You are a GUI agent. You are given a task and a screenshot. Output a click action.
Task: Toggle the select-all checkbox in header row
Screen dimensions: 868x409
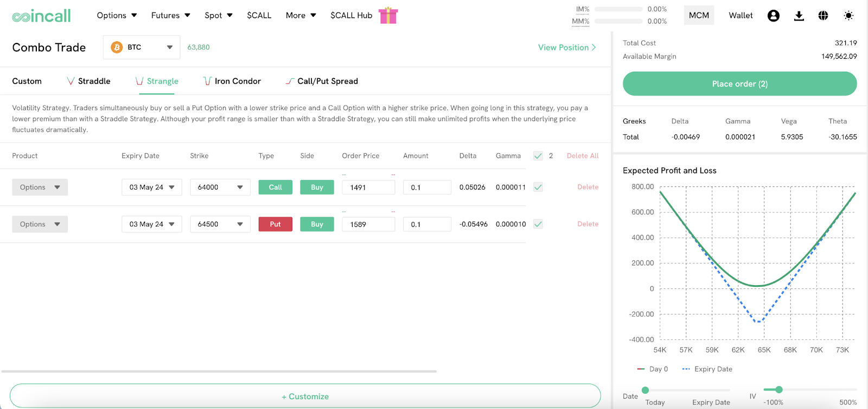[538, 156]
